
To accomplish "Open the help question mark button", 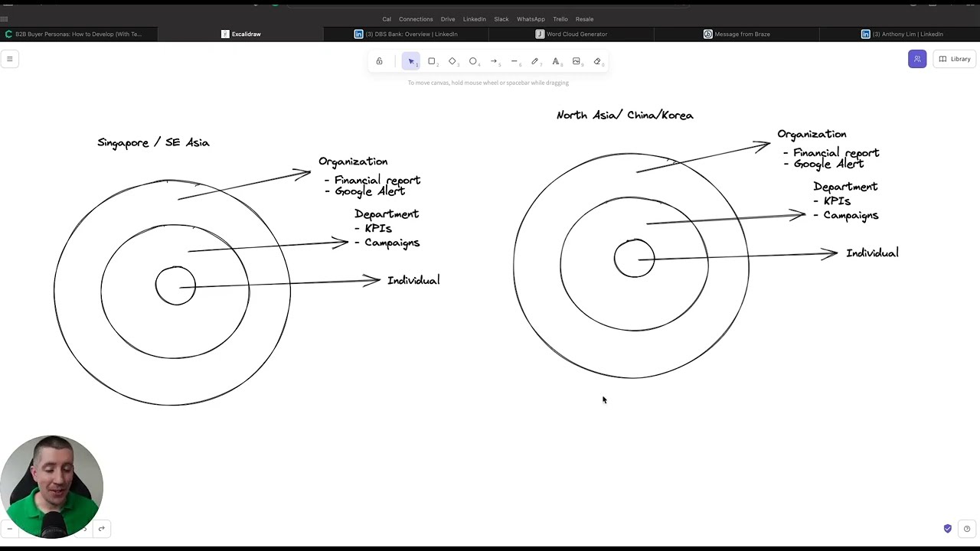I will pyautogui.click(x=967, y=529).
